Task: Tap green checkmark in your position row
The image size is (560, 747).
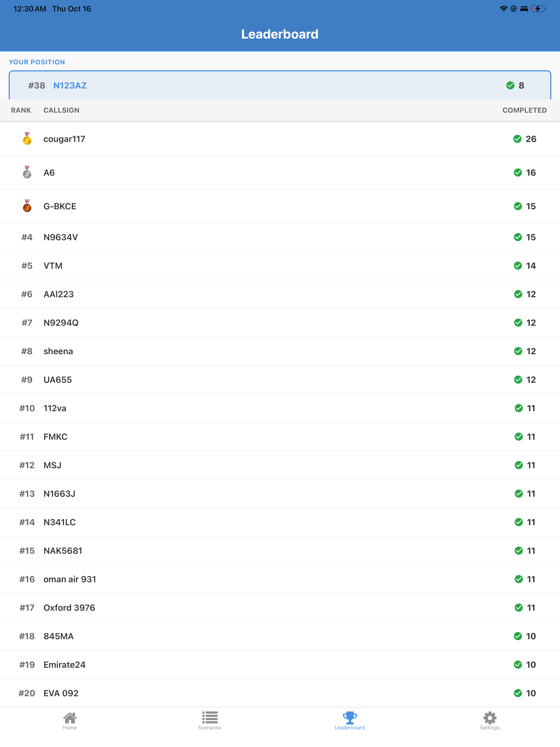Action: click(510, 86)
